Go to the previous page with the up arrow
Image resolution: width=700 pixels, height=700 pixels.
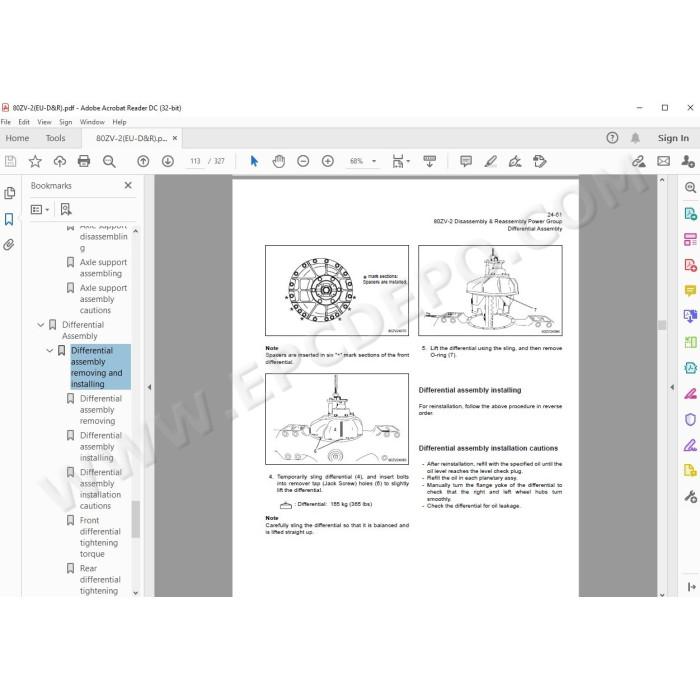pos(143,161)
